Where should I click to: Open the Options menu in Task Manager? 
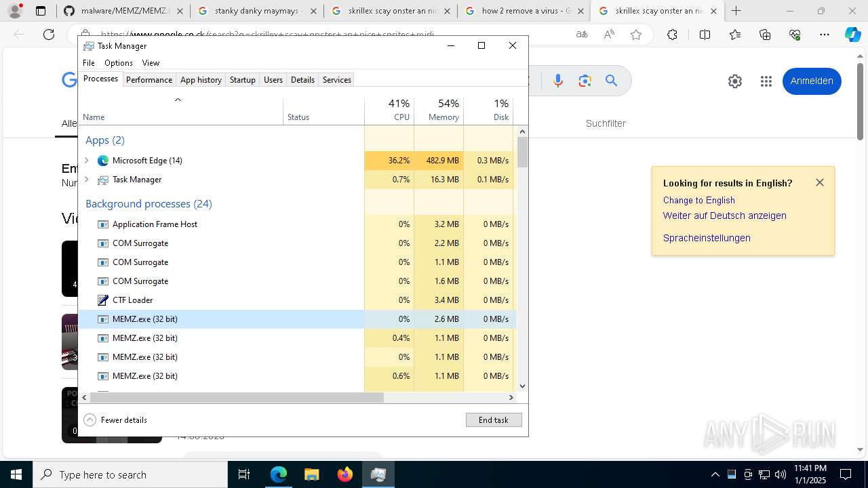(119, 63)
